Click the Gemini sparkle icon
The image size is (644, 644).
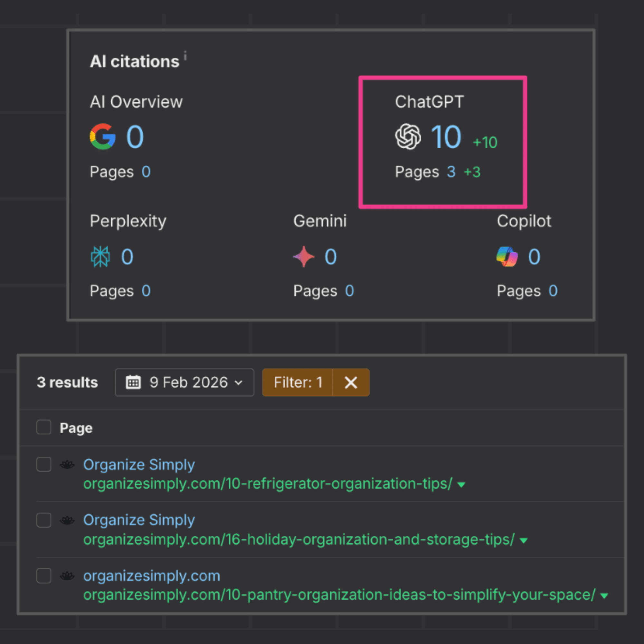(x=304, y=257)
